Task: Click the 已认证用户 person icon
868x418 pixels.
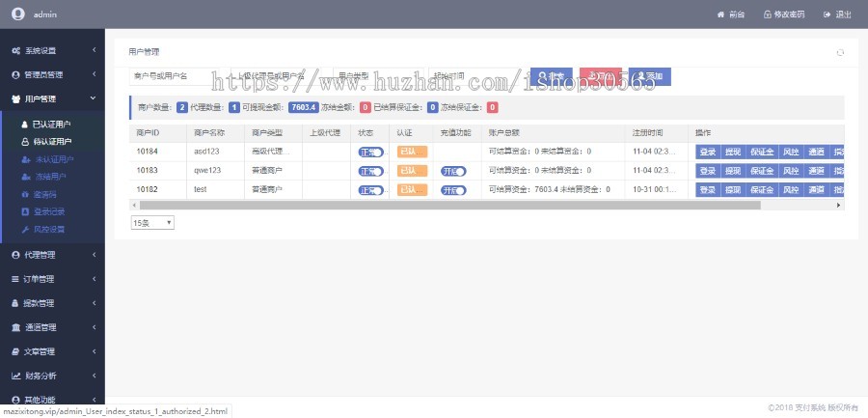Action: click(24, 125)
